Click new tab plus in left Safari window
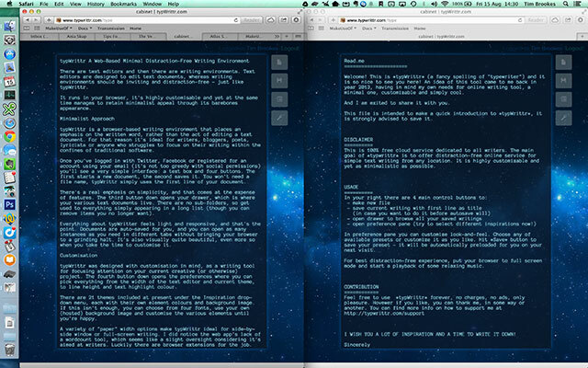The width and height of the screenshot is (588, 368). (x=287, y=37)
